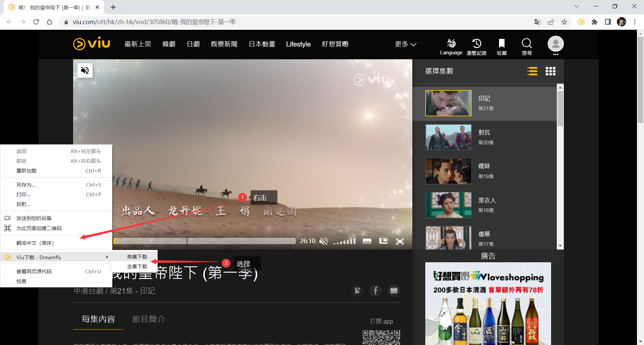Toggle player volume mute icon

[x=323, y=241]
